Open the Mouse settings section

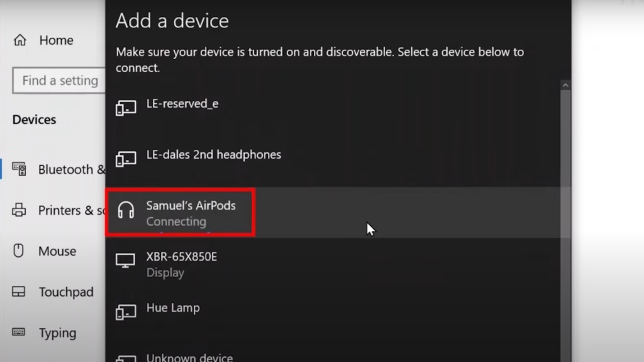point(57,251)
